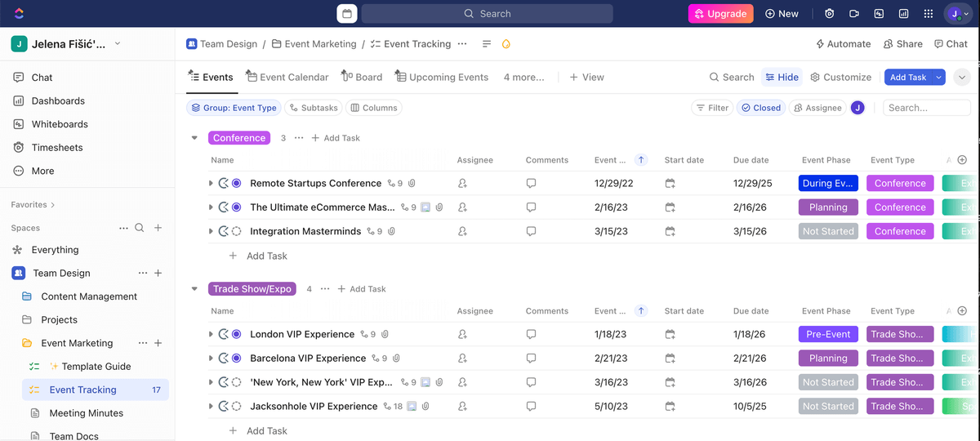Viewport: 980px width, 441px height.
Task: Toggle the J user avatar filter
Action: 857,108
